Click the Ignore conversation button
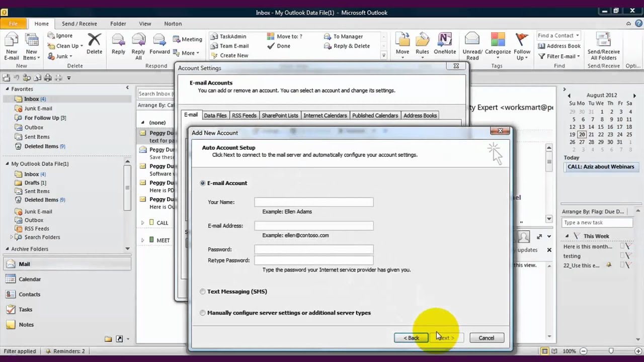644x362 pixels. tap(60, 36)
